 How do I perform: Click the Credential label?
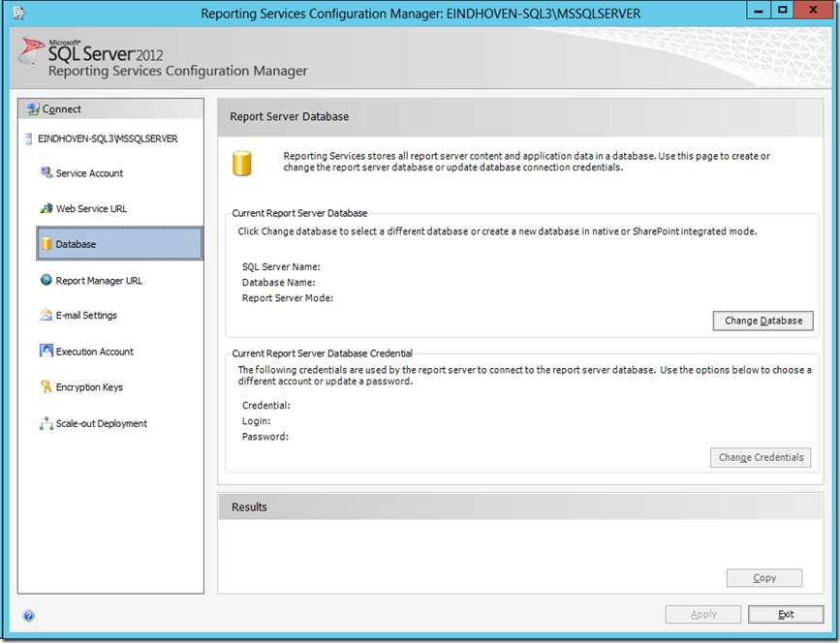click(x=266, y=406)
